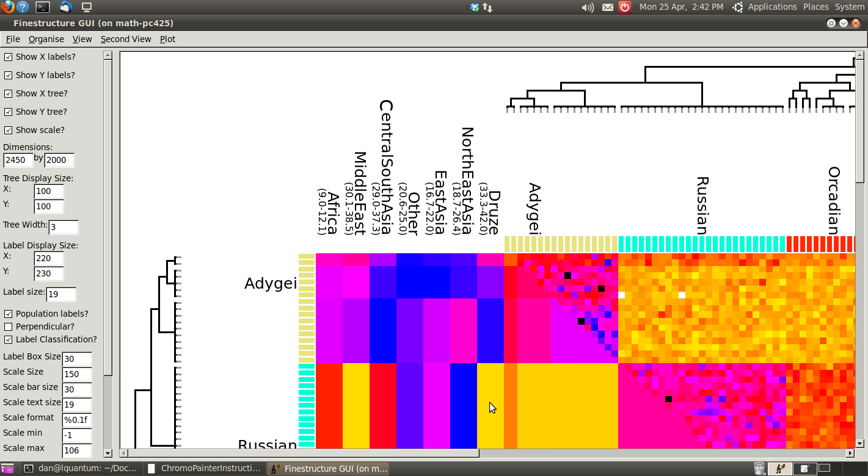Open the help icon in top panel
The image size is (868, 476).
(23, 7)
